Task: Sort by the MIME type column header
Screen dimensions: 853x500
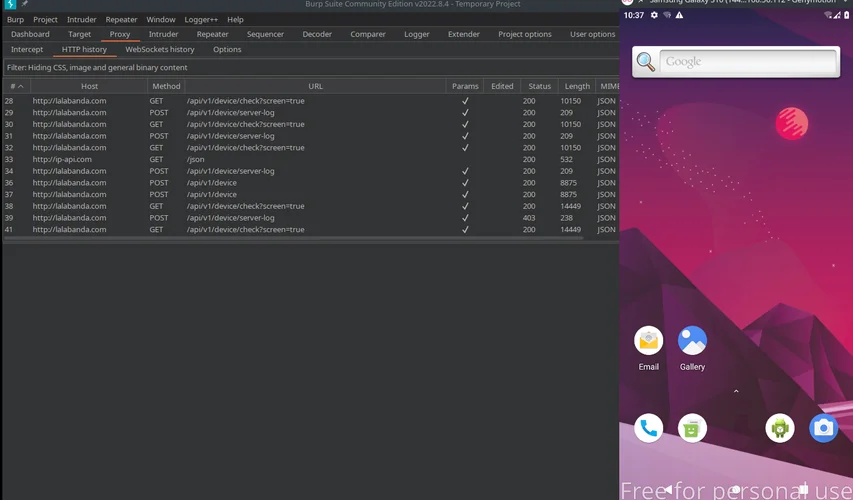Action: pos(608,86)
